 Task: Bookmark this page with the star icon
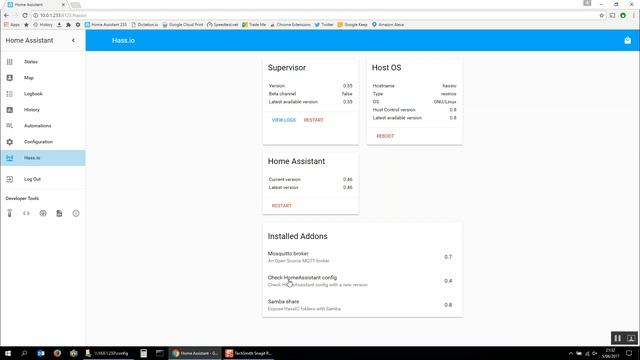601,15
